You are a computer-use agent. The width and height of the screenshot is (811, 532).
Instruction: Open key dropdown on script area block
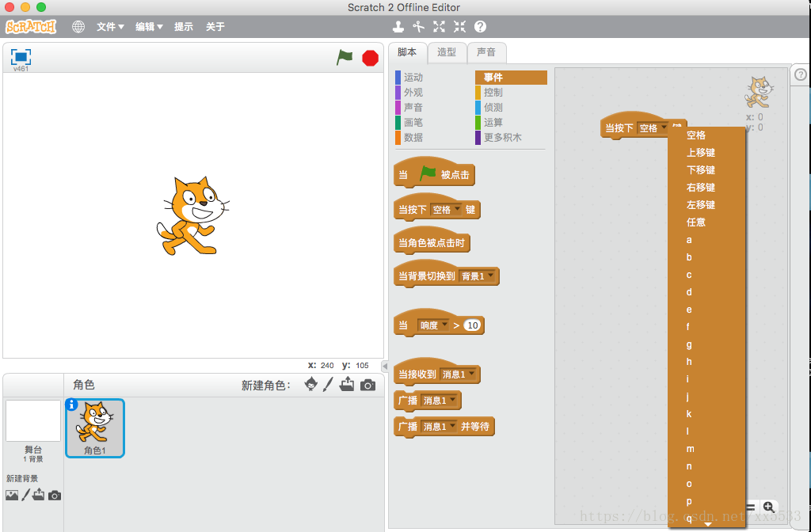click(x=653, y=127)
